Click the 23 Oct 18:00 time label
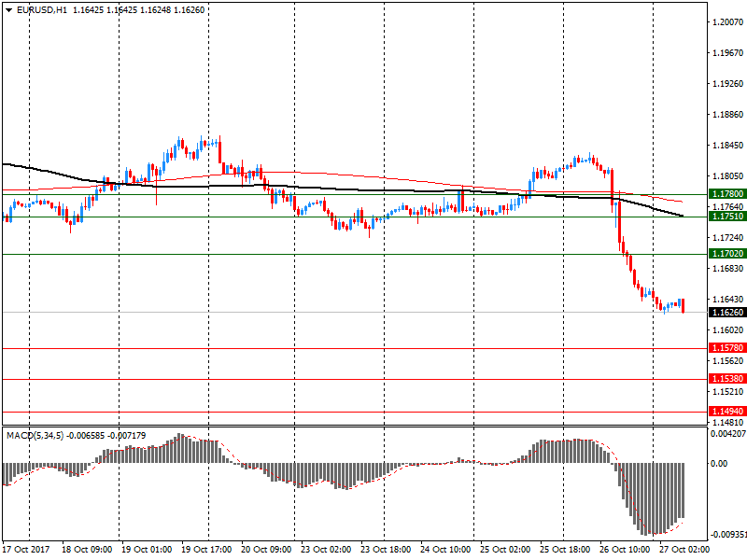The width and height of the screenshot is (747, 560). tap(386, 550)
